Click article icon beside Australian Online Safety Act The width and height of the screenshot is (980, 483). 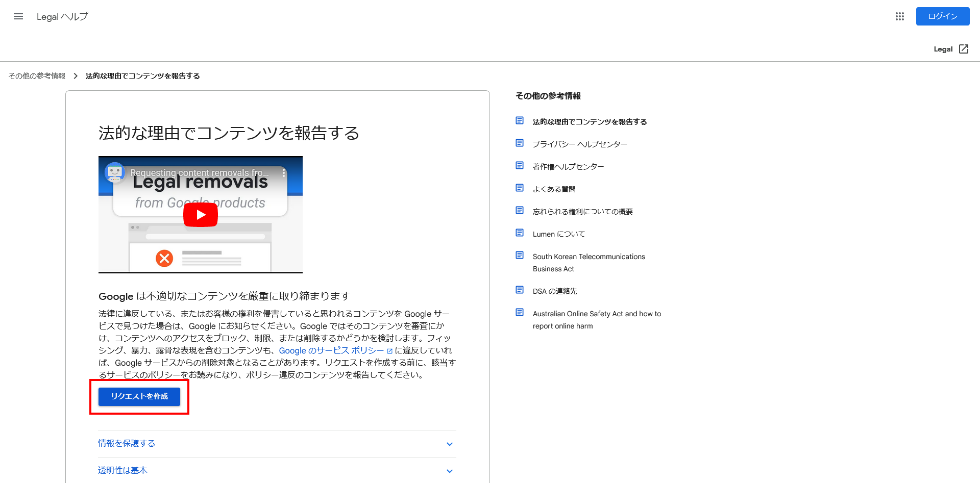pos(520,313)
